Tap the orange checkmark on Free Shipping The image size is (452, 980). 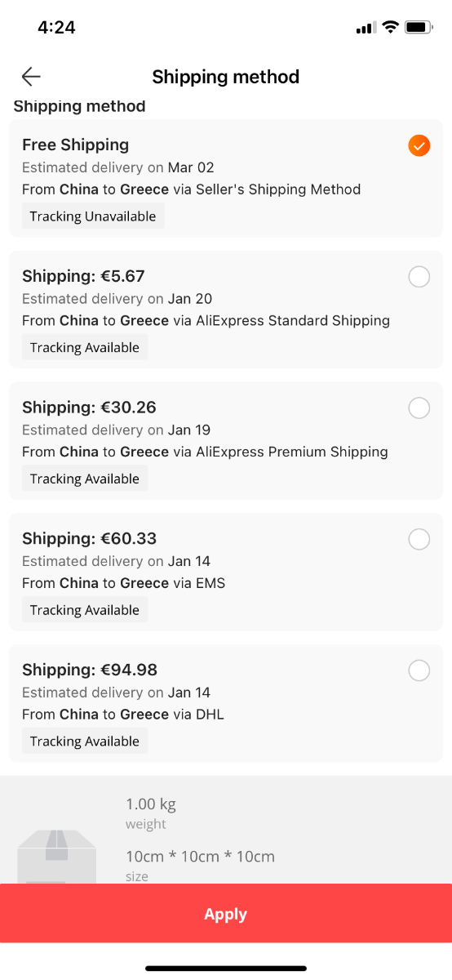(x=419, y=145)
